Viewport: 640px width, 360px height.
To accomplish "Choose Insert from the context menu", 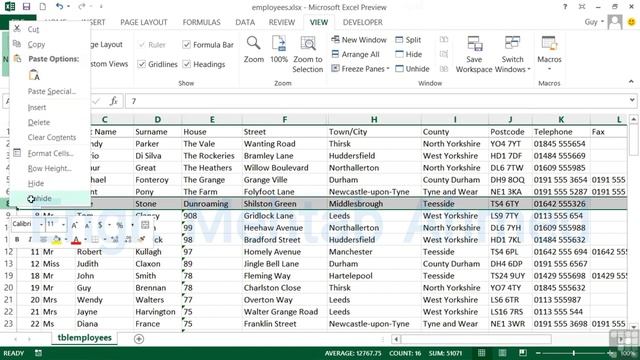I will pyautogui.click(x=50, y=107).
